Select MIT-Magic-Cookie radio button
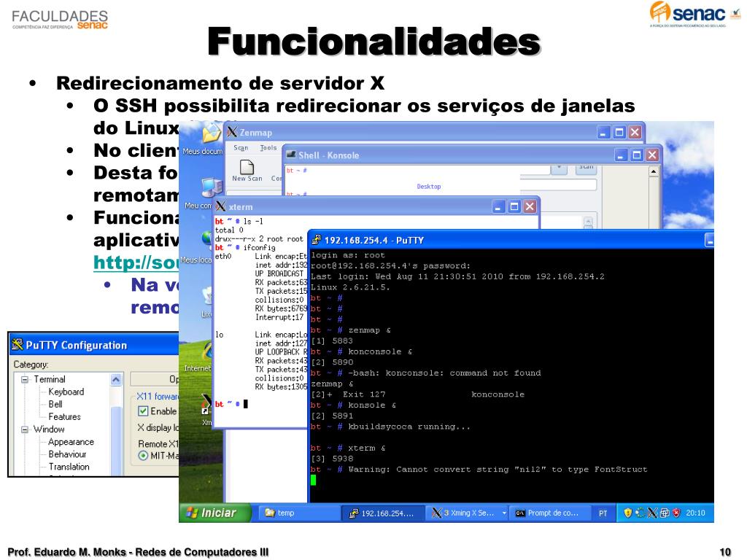 [x=143, y=456]
